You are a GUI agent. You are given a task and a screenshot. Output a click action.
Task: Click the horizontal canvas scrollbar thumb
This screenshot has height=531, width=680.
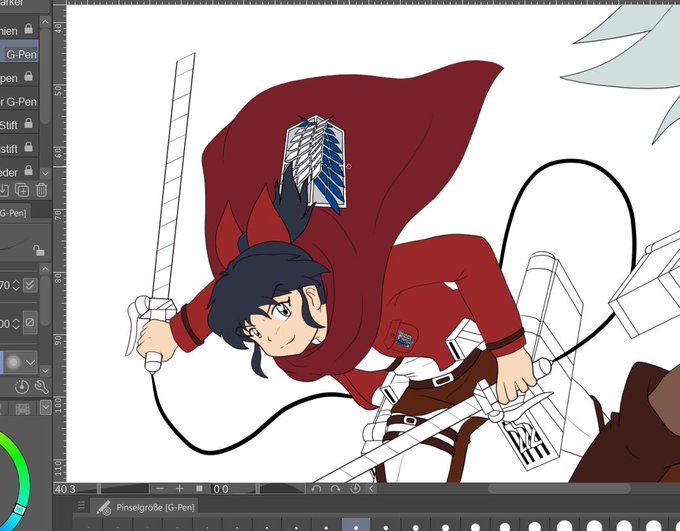559,489
